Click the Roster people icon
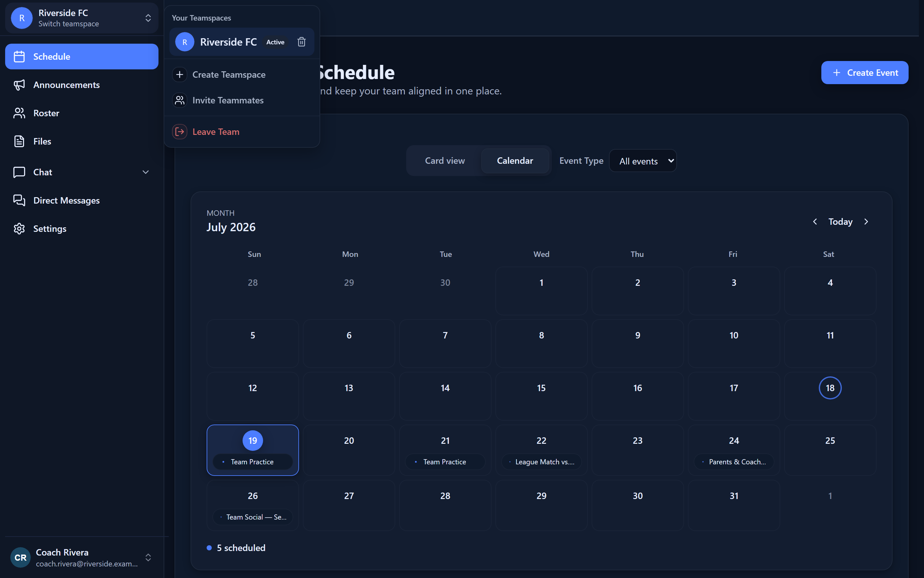The height and width of the screenshot is (578, 924). (19, 113)
